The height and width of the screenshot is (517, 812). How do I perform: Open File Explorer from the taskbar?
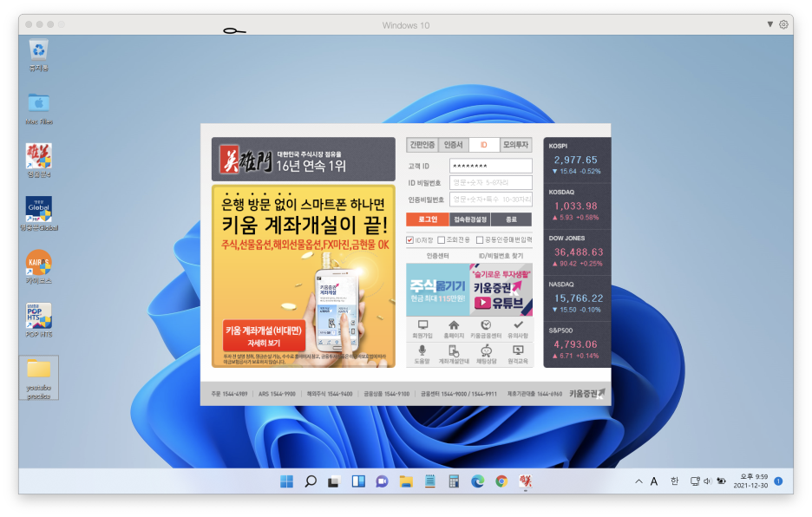tap(406, 481)
